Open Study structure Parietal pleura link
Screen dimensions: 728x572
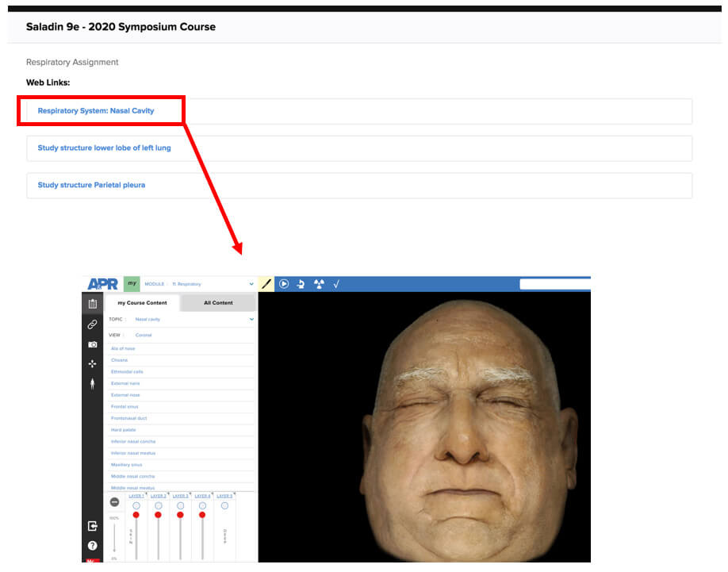91,185
